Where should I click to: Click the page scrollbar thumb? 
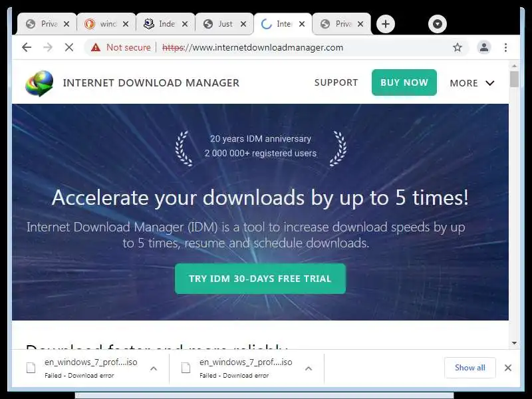514,79
